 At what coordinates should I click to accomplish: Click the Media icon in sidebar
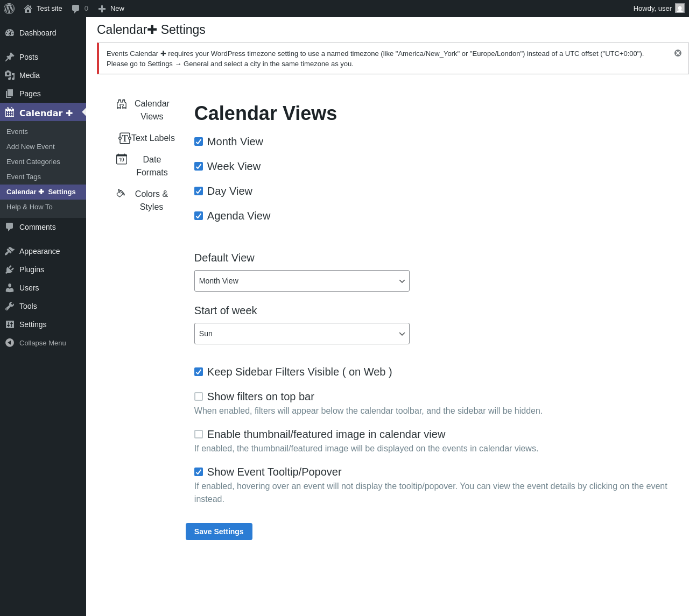(10, 75)
